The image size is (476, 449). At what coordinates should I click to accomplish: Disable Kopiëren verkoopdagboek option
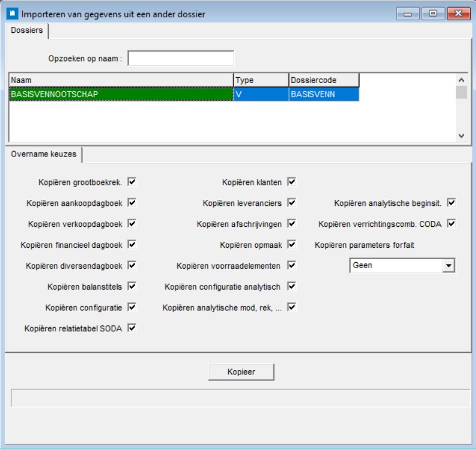point(132,224)
